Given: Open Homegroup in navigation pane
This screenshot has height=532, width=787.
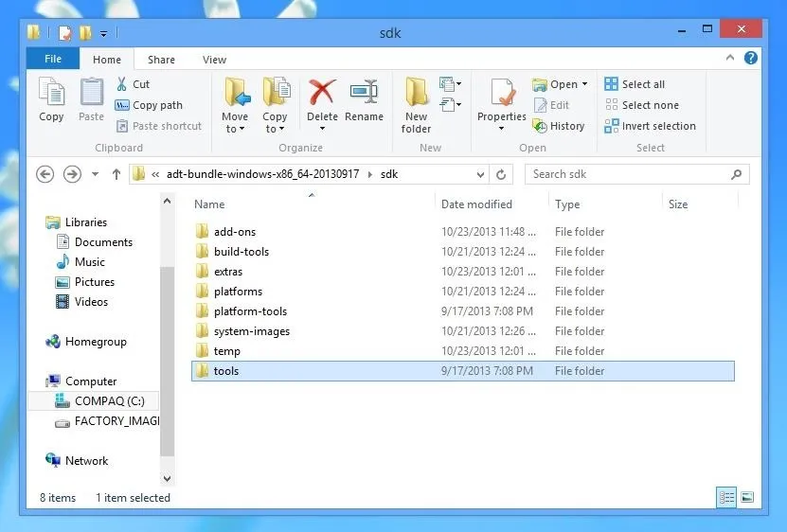Looking at the screenshot, I should 86,342.
